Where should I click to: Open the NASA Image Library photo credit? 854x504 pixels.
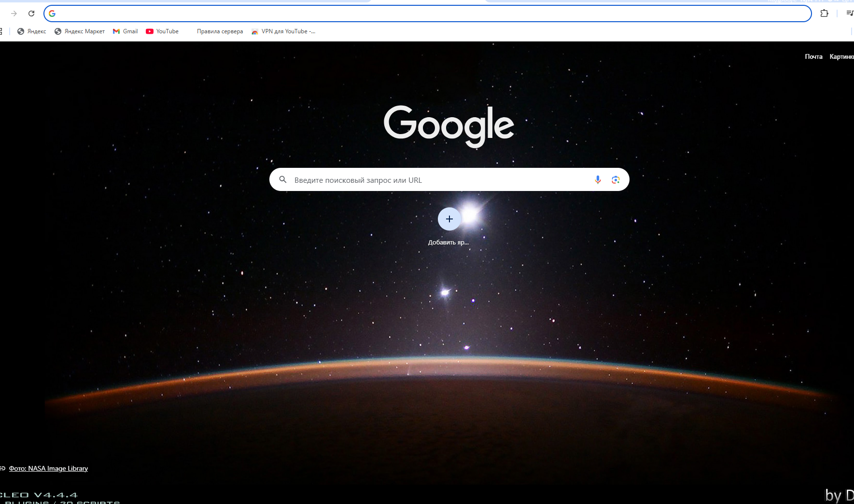coord(48,468)
